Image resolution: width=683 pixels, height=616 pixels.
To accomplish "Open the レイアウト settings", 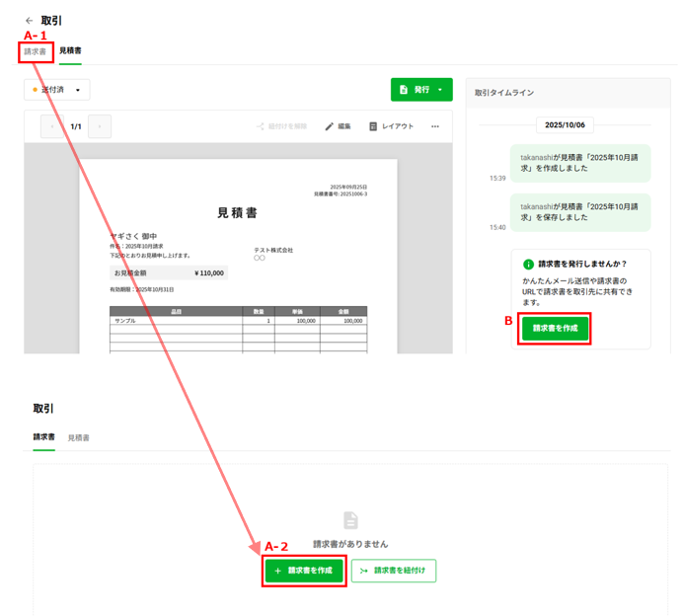I will pos(391,126).
